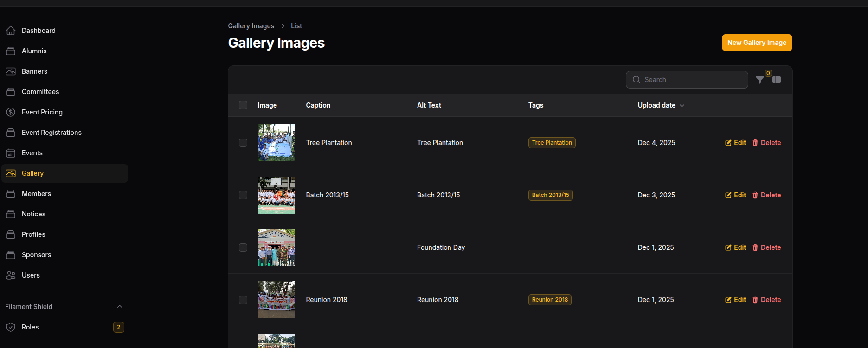Click New Gallery Image button
Image resolution: width=868 pixels, height=348 pixels.
coord(757,43)
